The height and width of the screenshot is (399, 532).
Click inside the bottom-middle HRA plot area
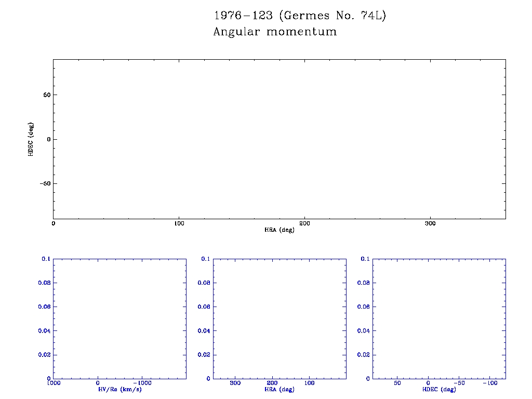click(x=280, y=318)
